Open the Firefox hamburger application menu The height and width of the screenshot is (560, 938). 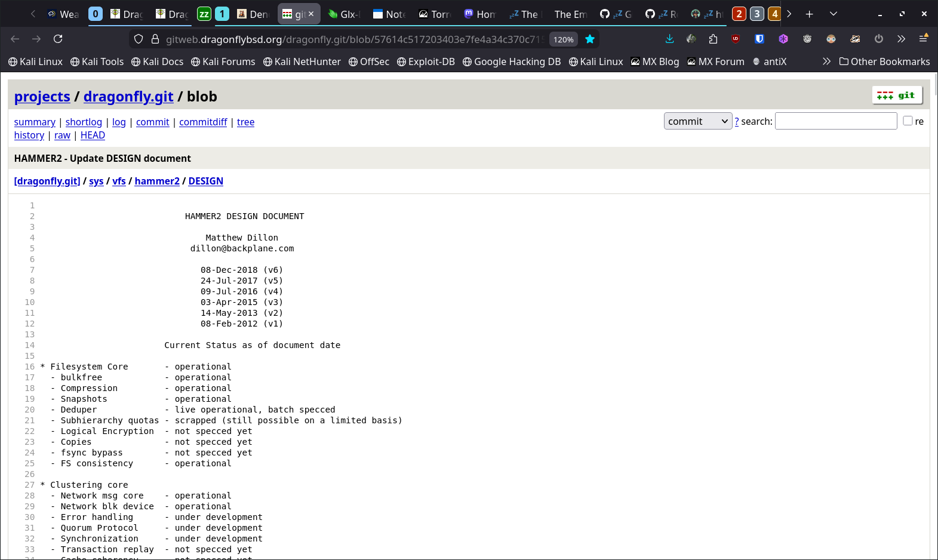pos(923,39)
